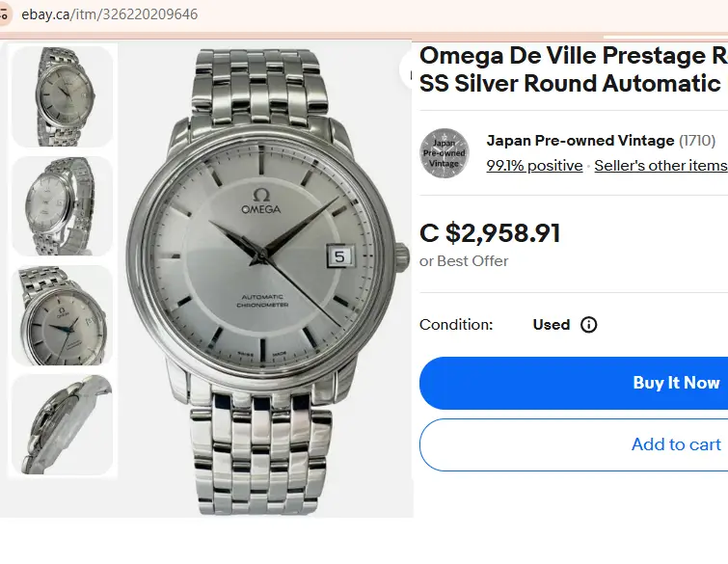Click the site information icon in address bar

click(6, 15)
